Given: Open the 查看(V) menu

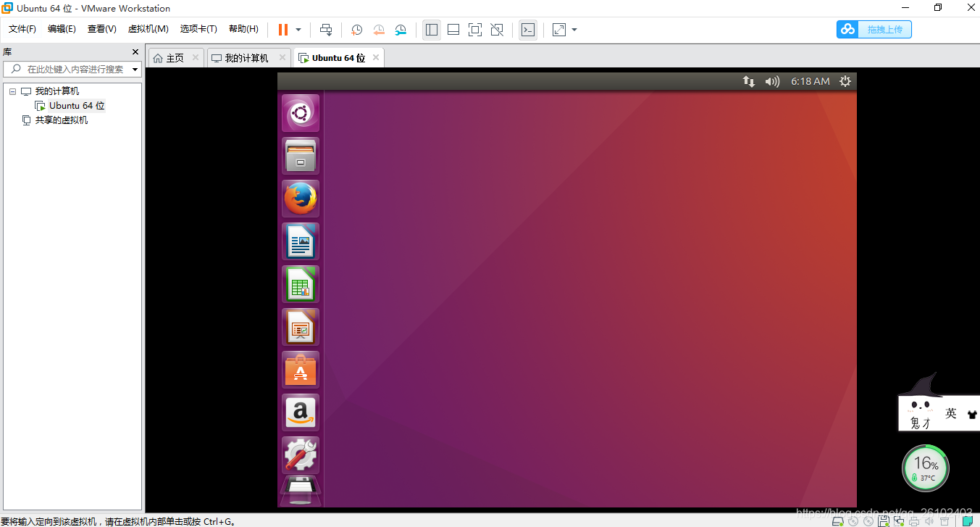Looking at the screenshot, I should (x=102, y=29).
